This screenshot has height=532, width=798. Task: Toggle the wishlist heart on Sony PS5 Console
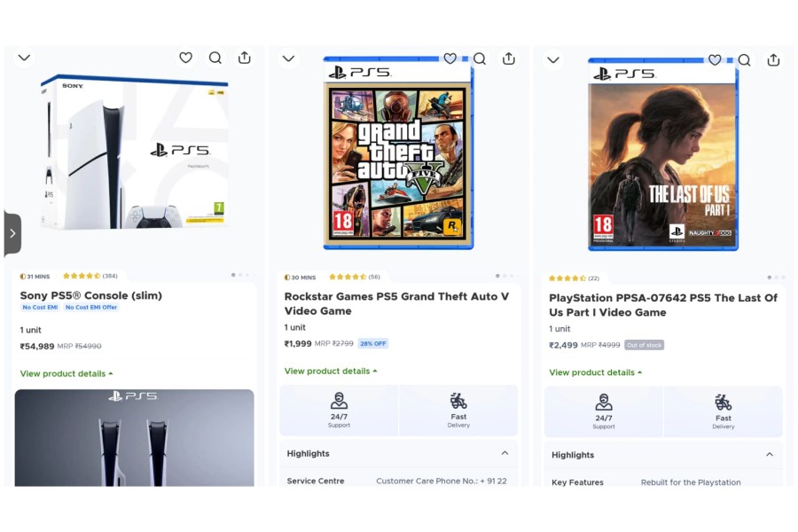tap(185, 58)
